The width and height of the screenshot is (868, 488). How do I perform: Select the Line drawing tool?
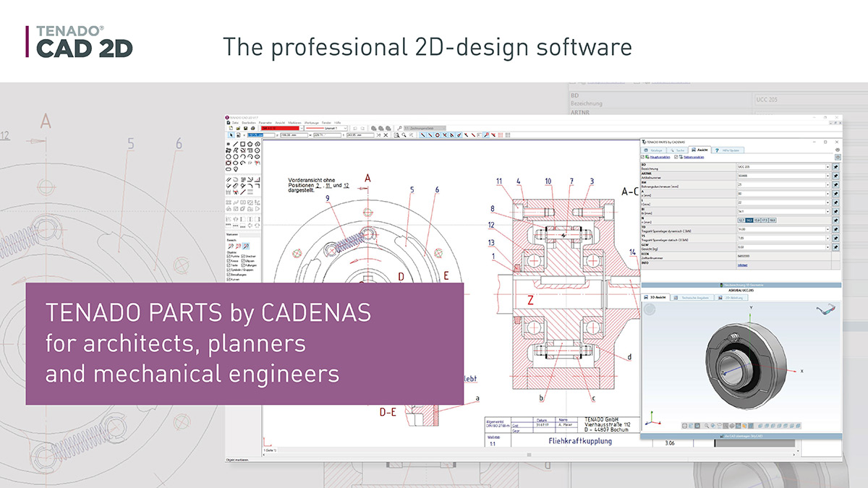coord(236,144)
